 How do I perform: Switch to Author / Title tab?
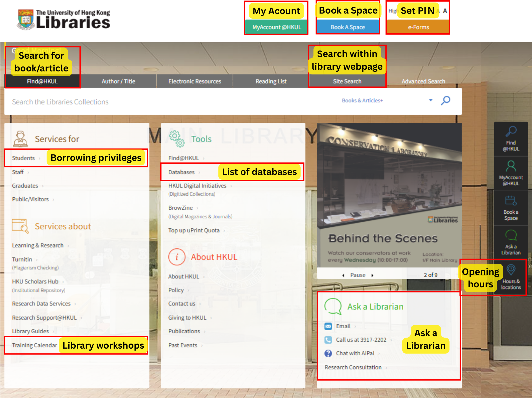(x=119, y=81)
